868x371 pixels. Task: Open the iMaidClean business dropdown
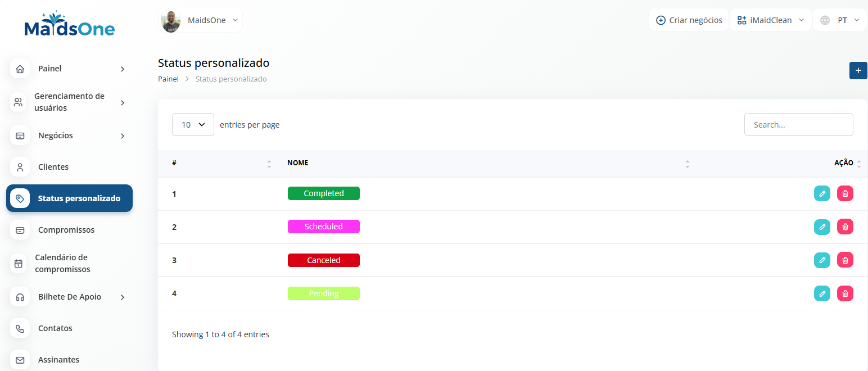pyautogui.click(x=770, y=20)
